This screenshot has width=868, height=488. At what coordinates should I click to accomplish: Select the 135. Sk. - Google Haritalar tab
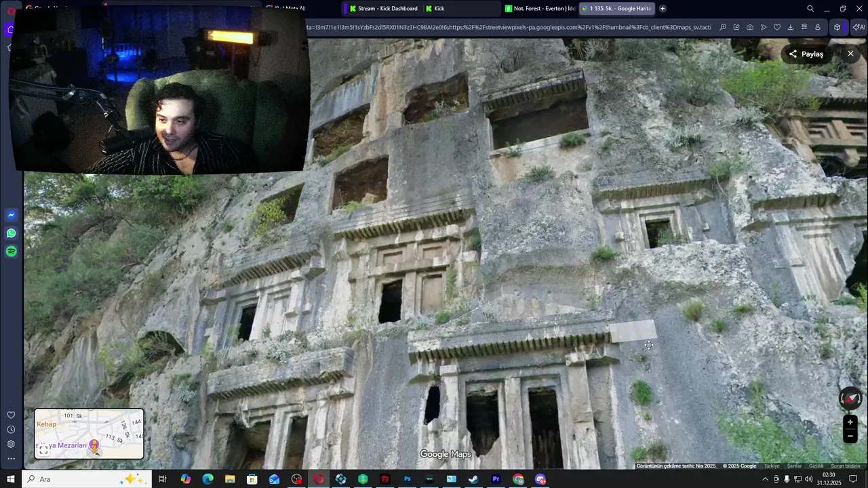[x=616, y=9]
